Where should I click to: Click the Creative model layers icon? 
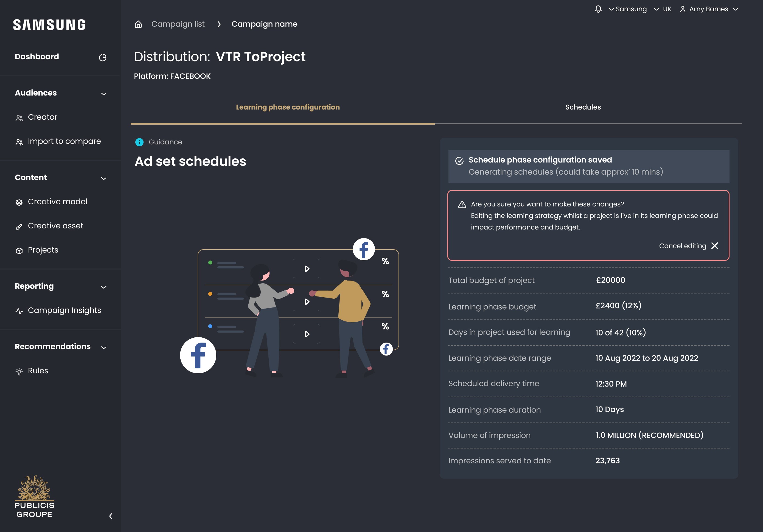coord(19,202)
